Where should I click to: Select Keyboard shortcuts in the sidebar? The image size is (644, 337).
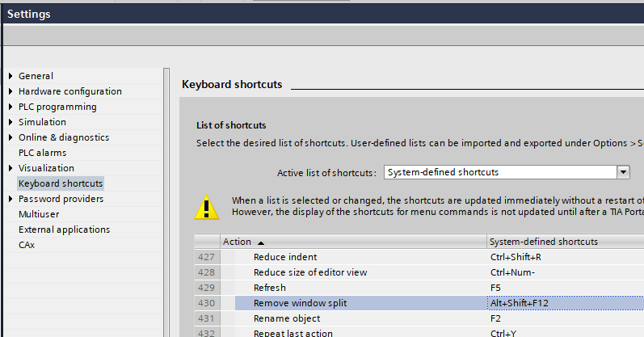click(x=60, y=183)
